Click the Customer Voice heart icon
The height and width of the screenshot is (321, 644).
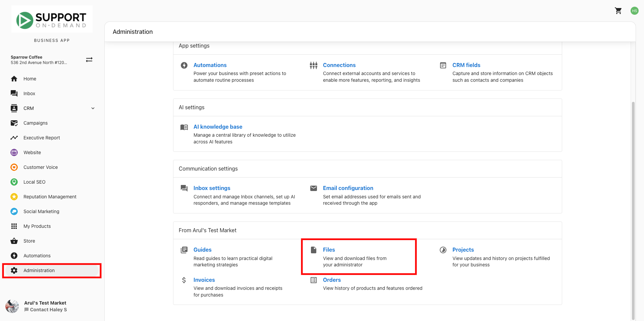click(14, 167)
